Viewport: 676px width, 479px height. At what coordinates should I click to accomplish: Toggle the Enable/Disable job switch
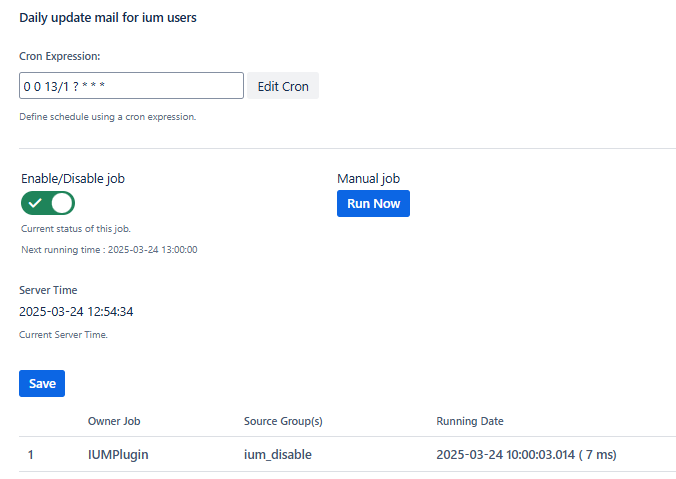pos(48,204)
